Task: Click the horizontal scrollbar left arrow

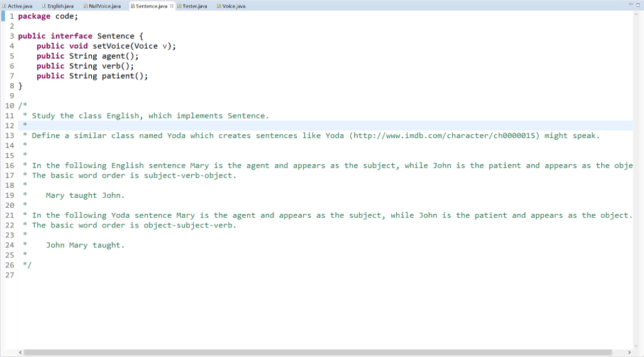Action: pos(21,353)
